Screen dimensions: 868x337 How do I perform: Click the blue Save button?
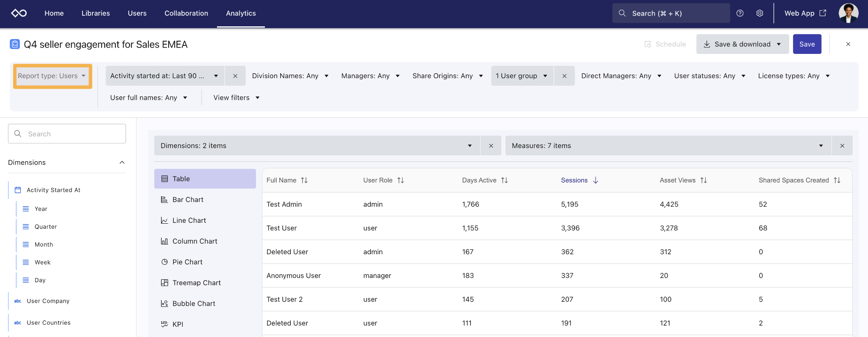[x=807, y=44]
